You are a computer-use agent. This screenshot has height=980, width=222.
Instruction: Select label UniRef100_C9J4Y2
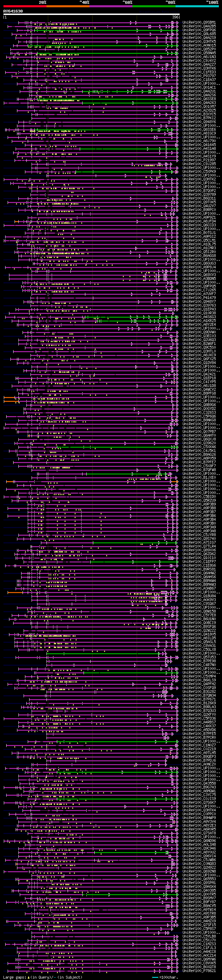199,60
